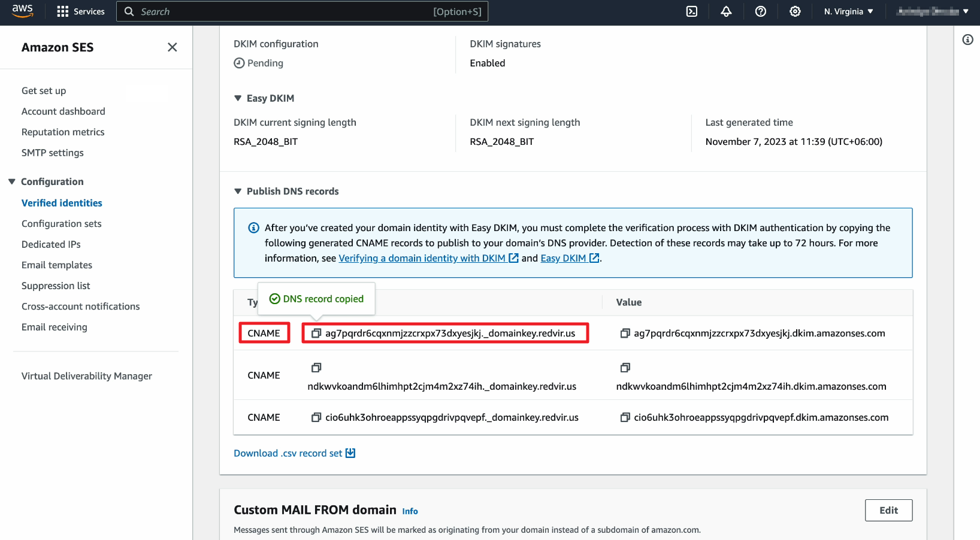Copy the ag7pqrdr dkim.amazonses.com value

pos(625,333)
